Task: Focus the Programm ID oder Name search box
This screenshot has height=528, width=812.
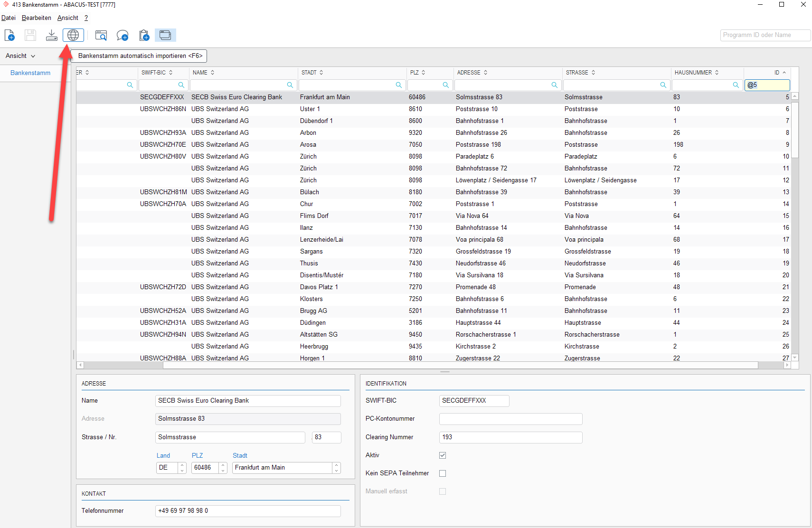Action: 765,35
